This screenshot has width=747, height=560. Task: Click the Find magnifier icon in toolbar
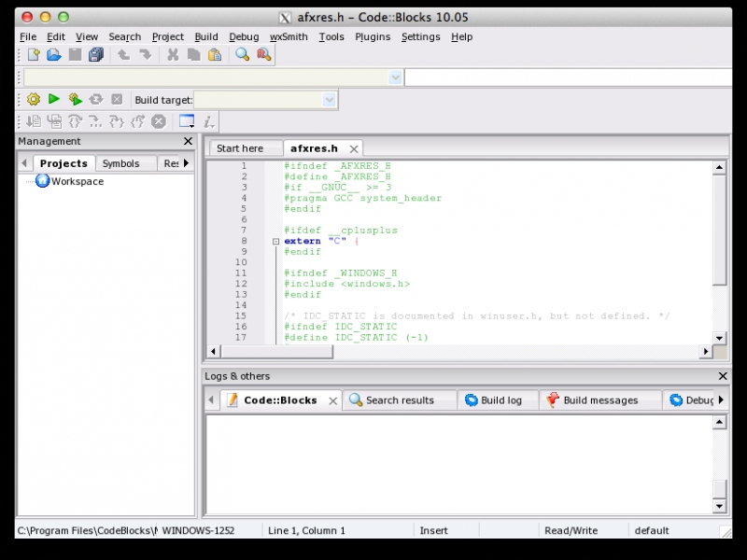243,55
